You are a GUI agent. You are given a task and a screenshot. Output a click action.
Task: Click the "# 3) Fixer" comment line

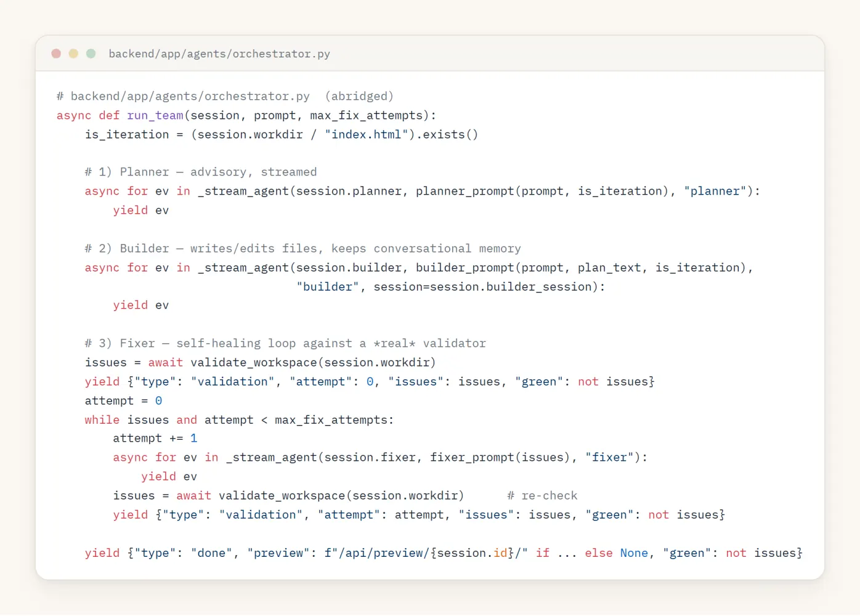tap(285, 343)
